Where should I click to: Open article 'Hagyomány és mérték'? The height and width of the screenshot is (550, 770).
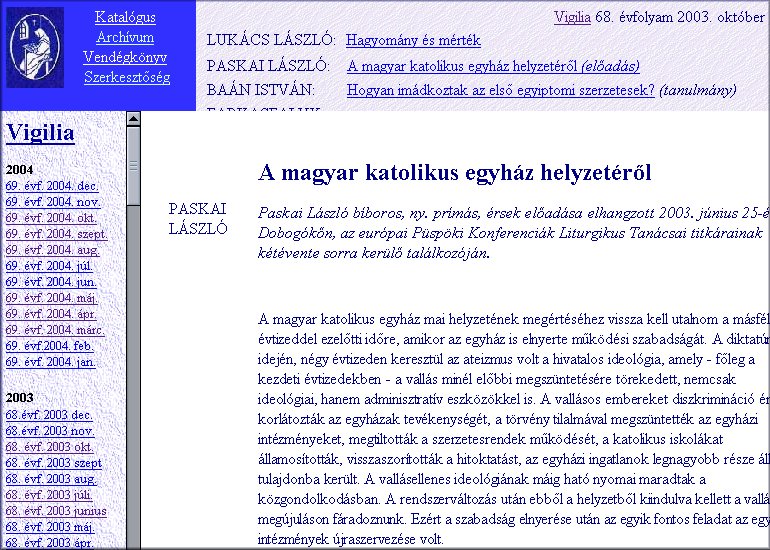click(413, 40)
